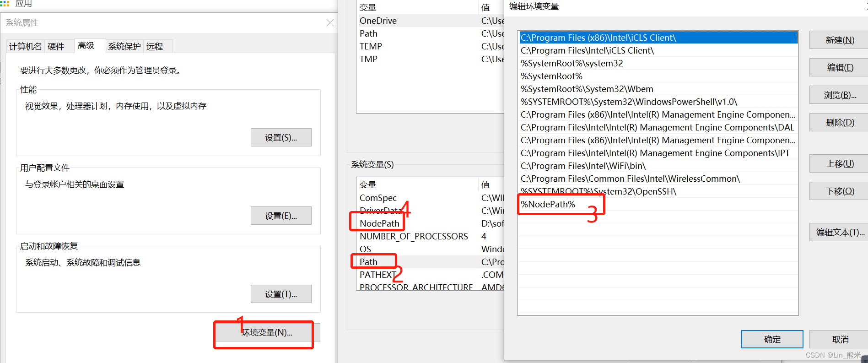Select the %SystemRoot%\system32 entry
Viewport: 868px width, 363px height.
tap(658, 63)
